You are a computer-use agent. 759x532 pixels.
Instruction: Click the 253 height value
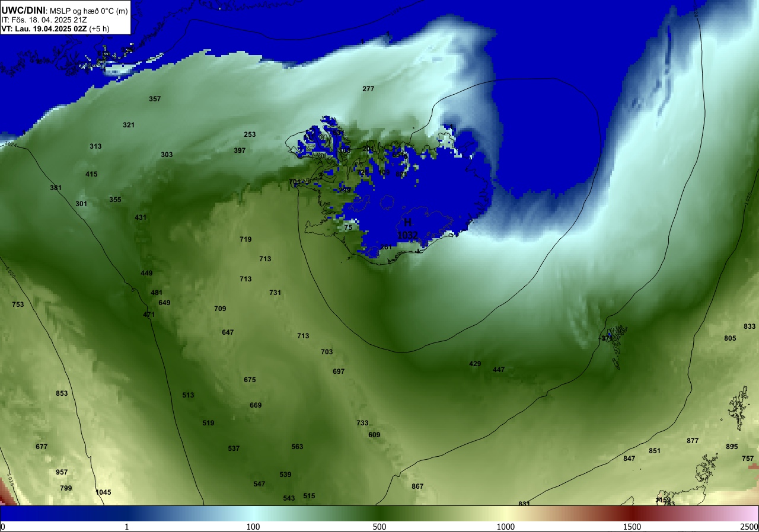[x=250, y=134]
